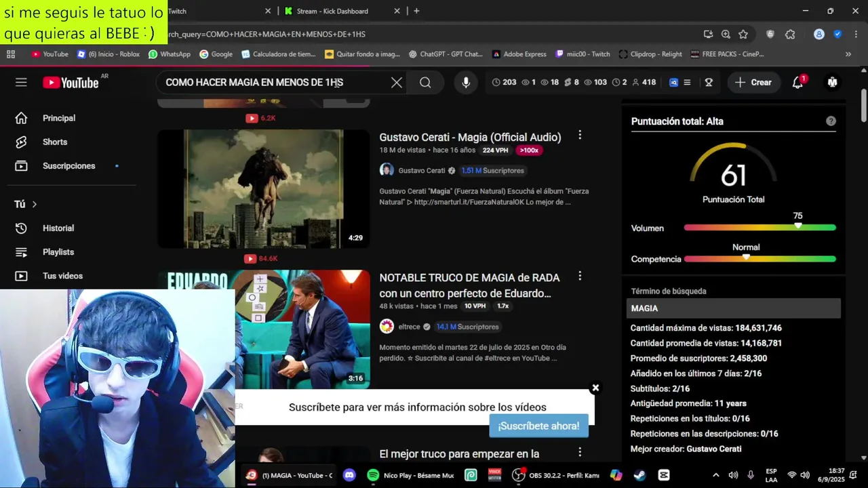Open the vidIQ list menu icon

(687, 82)
